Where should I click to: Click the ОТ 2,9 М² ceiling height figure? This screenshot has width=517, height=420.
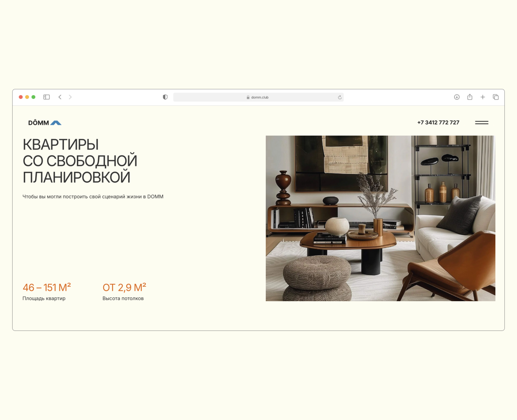pos(124,287)
